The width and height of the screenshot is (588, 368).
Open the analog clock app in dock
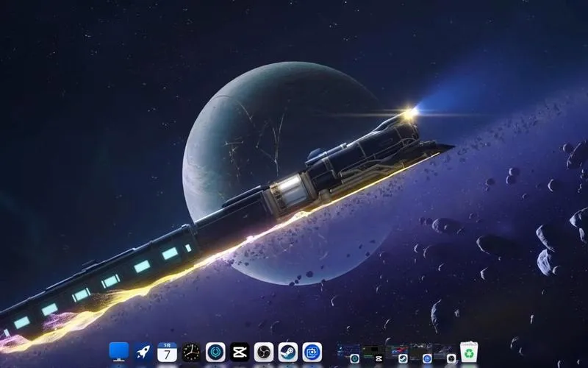tap(191, 353)
